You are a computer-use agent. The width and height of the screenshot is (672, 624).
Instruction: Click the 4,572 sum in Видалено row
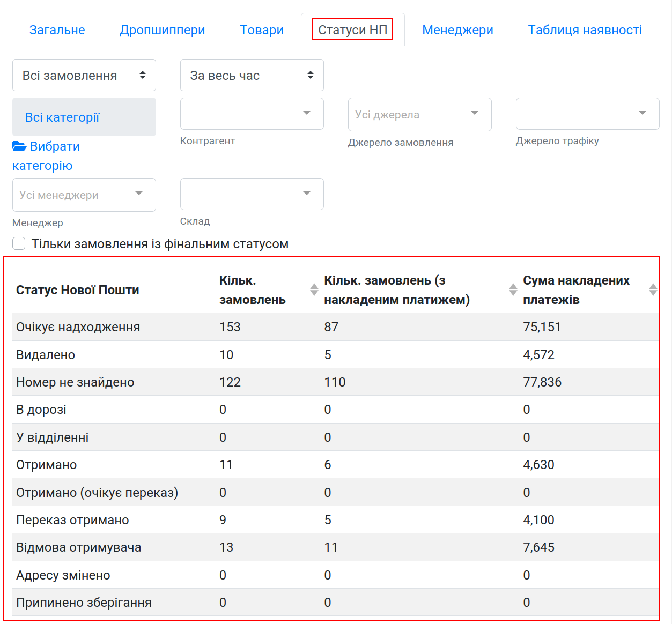539,355
